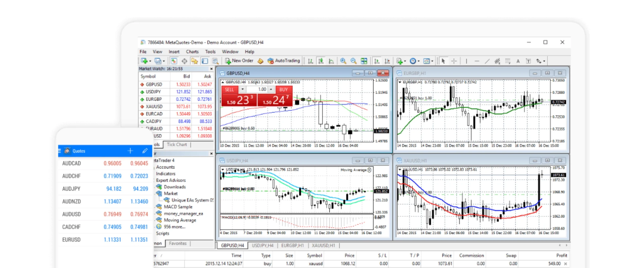The image size is (644, 268).
Task: Toggle the Terminal panel button
Action: point(205,61)
